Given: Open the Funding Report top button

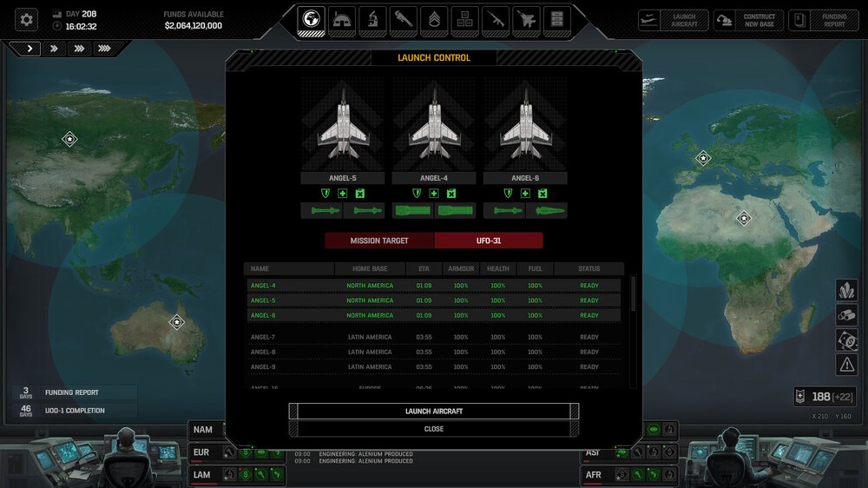Looking at the screenshot, I should tap(824, 21).
